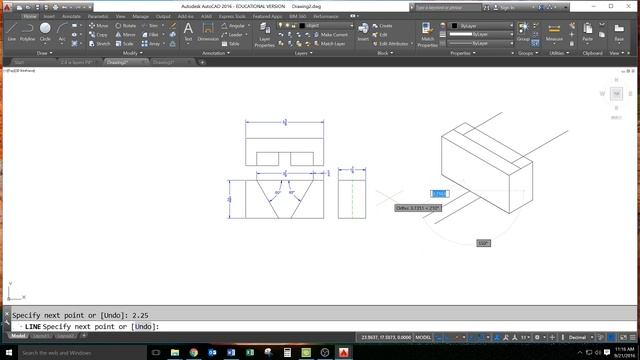Screen dimensions: 640x360
Task: Select the Polyline tool
Action: 27,31
